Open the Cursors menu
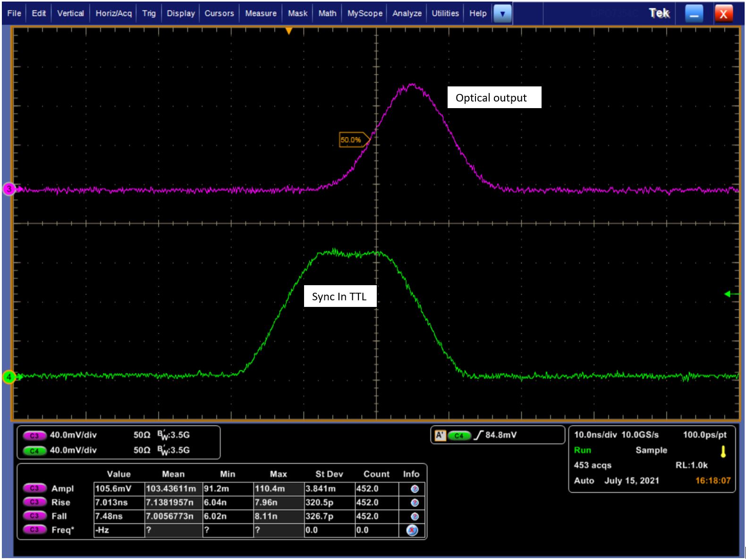 point(219,13)
